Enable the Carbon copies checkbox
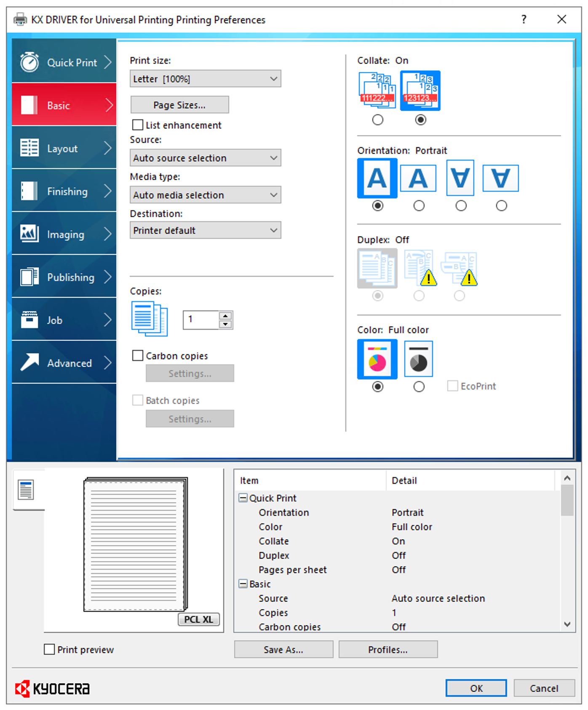The height and width of the screenshot is (710, 588). click(138, 356)
